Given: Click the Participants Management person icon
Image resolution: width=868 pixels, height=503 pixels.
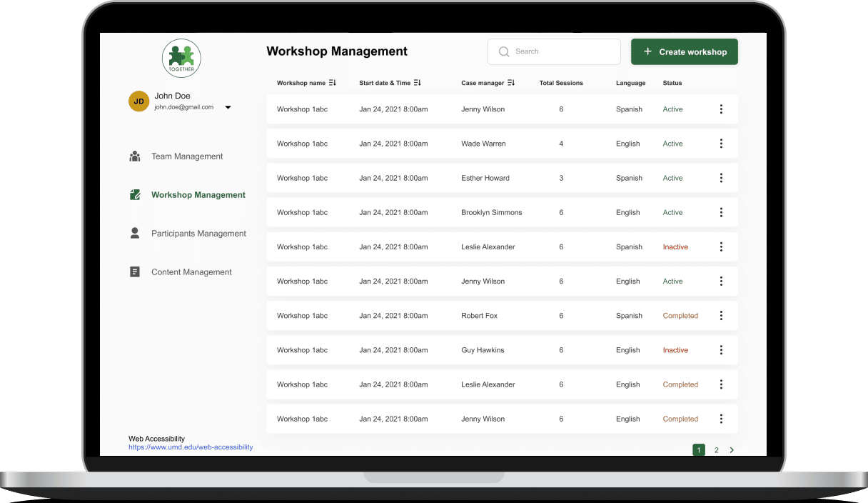Looking at the screenshot, I should [x=135, y=234].
